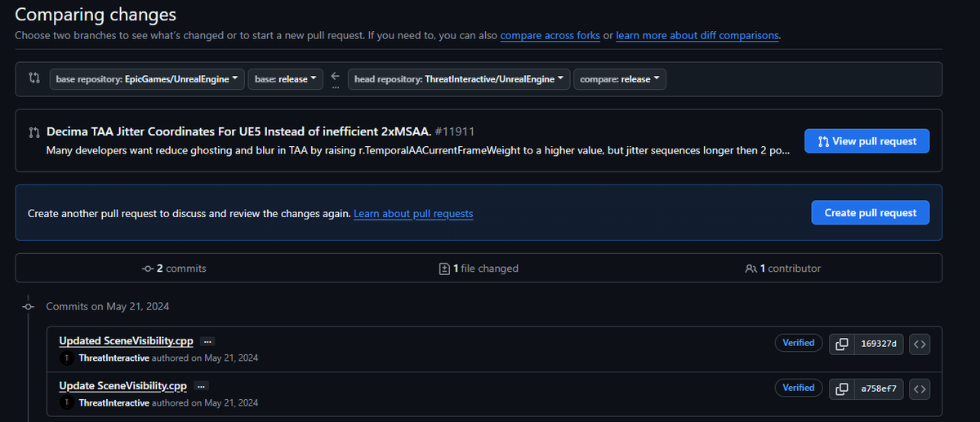The image size is (980, 422).
Task: Open the Update SceneVisibility.cpp commit
Action: tap(123, 384)
